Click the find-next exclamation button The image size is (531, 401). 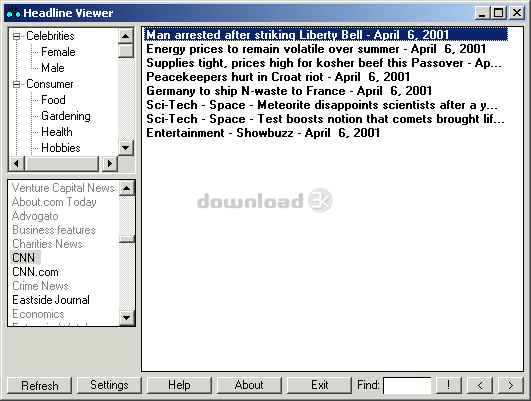(448, 385)
